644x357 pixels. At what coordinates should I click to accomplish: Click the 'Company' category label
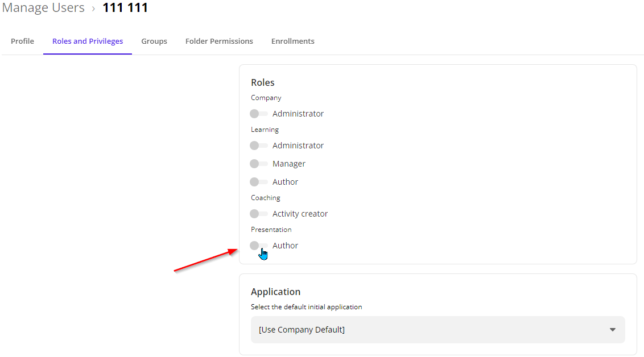(266, 98)
